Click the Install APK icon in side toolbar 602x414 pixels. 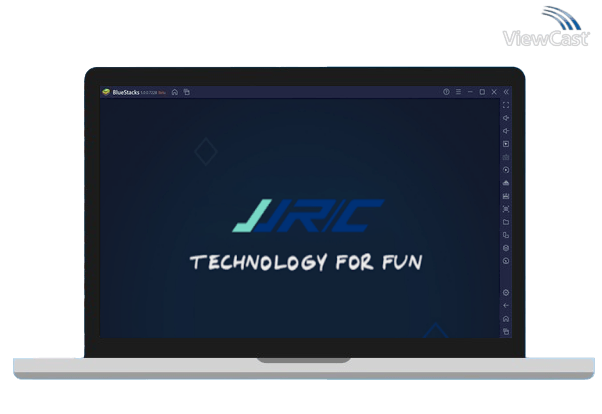pos(506,183)
